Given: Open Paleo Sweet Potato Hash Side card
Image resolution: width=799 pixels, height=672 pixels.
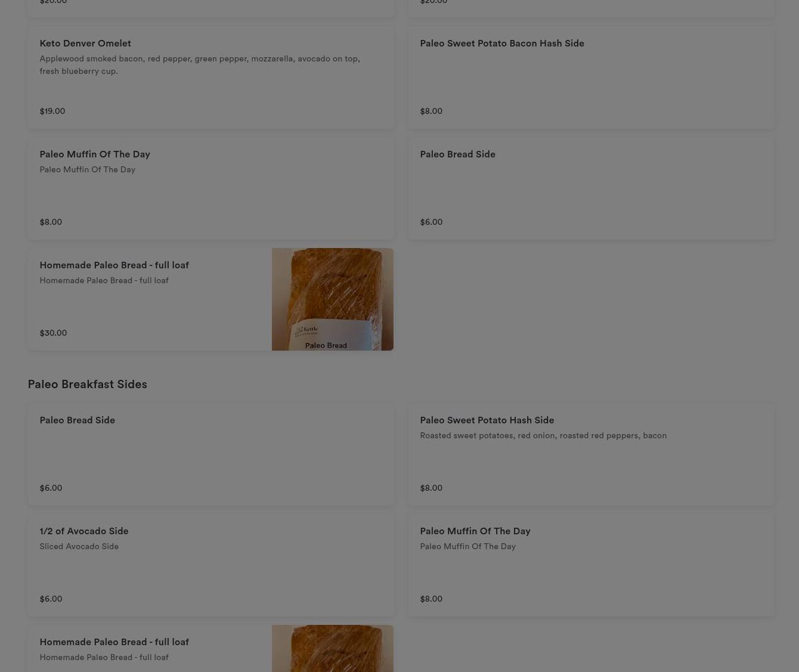Looking at the screenshot, I should 591,454.
